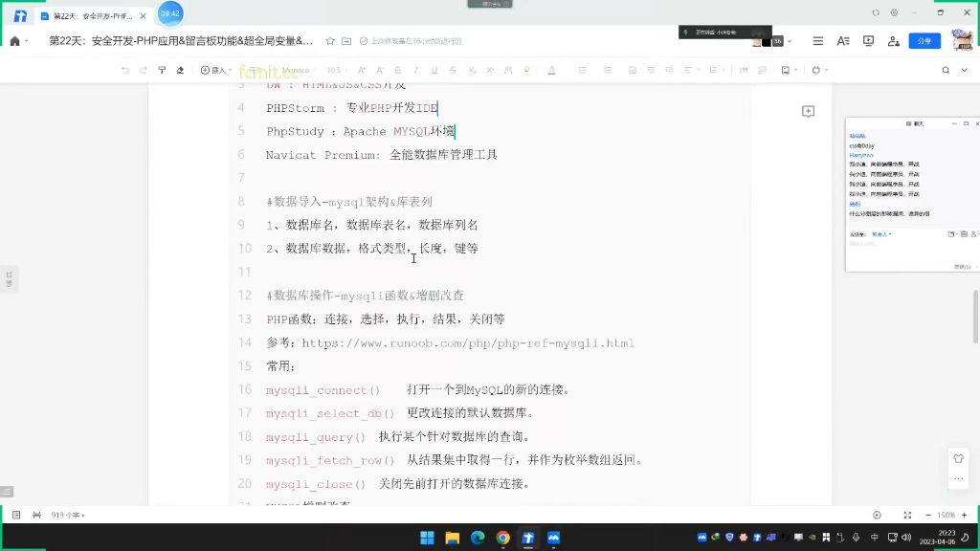Screen dimensions: 980x551
Task: Clear formatting with the eraser icon
Action: pyautogui.click(x=180, y=70)
